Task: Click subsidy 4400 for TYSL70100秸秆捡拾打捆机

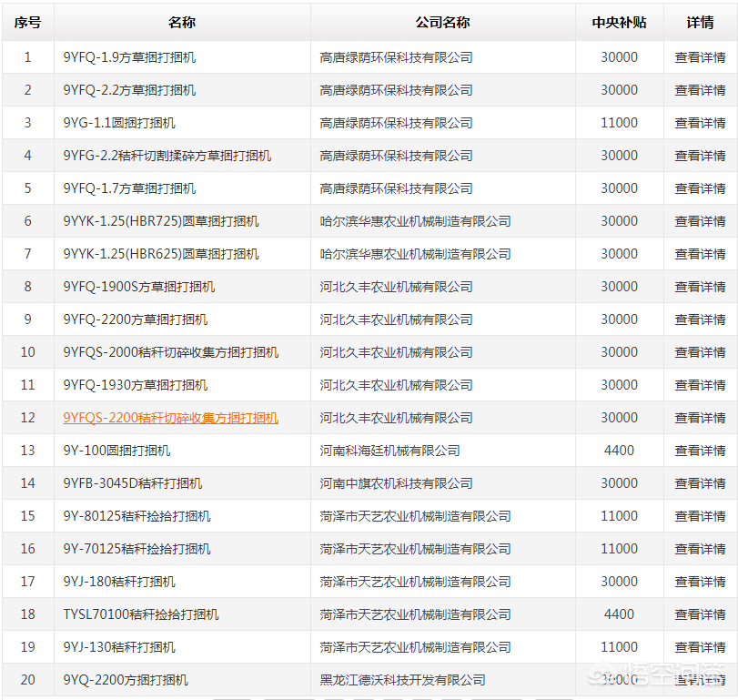Action: [x=619, y=614]
